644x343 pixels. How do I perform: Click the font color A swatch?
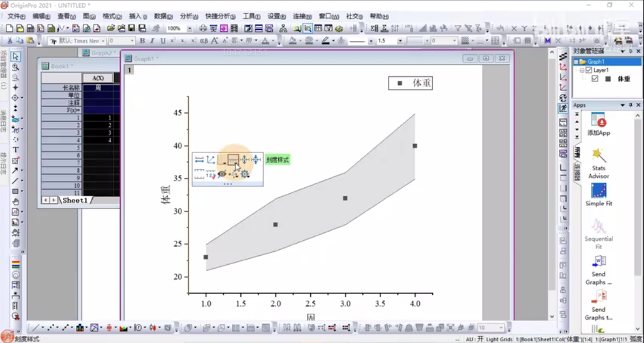[266, 41]
